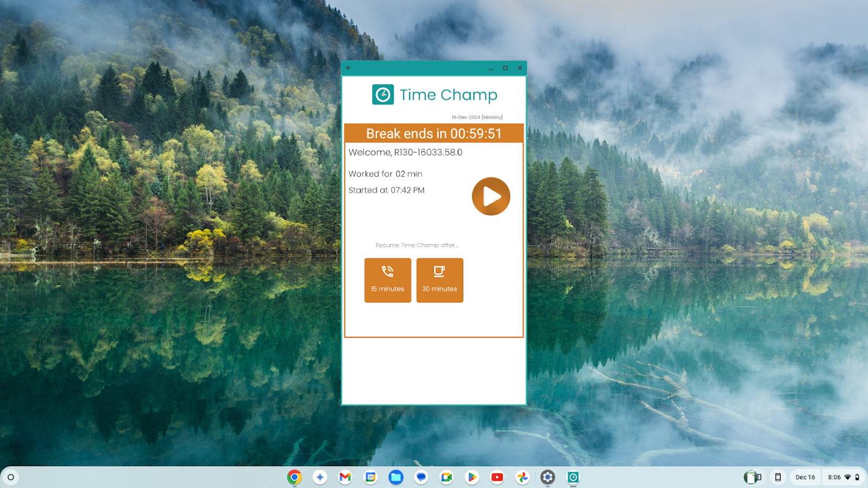The width and height of the screenshot is (868, 488).
Task: Open the recent screenshot preview in the shelf
Action: click(x=751, y=477)
